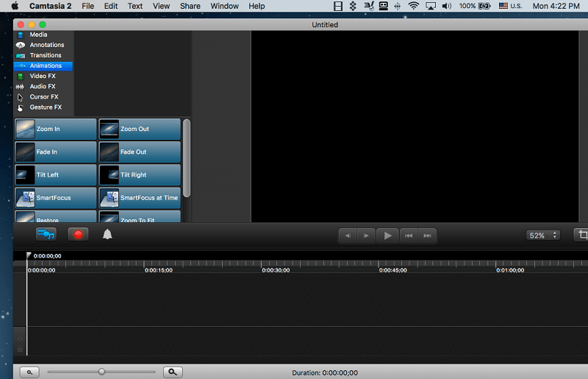This screenshot has width=588, height=379.
Task: Open the Gesture FX panel
Action: point(43,107)
